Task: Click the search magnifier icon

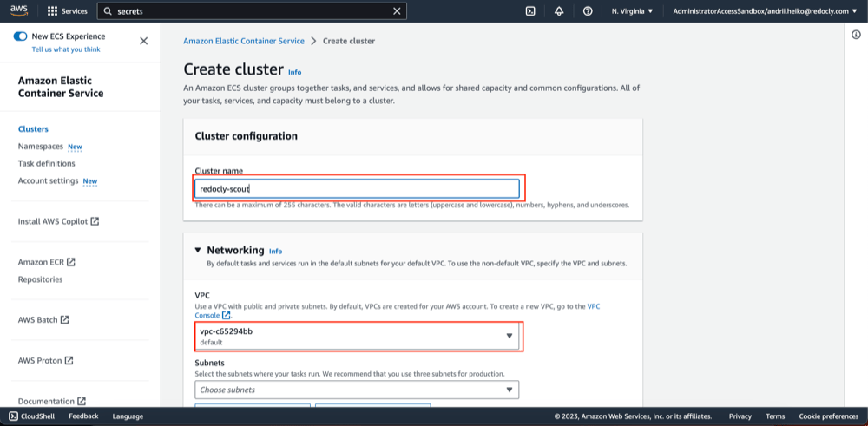Action: click(x=108, y=11)
